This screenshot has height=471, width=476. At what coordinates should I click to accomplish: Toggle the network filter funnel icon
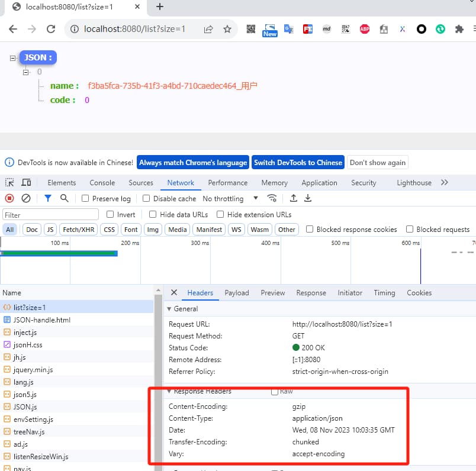pos(48,199)
